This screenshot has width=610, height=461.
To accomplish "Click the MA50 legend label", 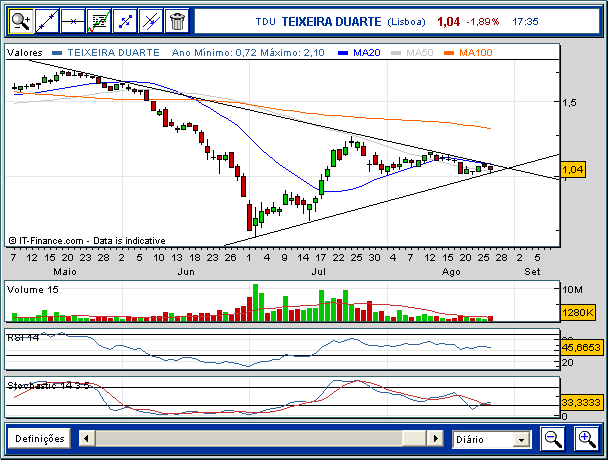I will click(419, 53).
